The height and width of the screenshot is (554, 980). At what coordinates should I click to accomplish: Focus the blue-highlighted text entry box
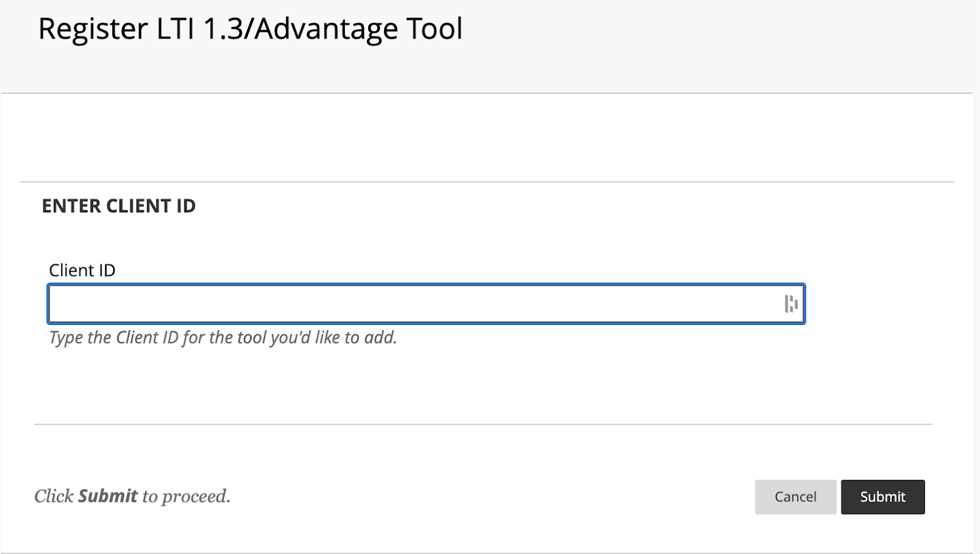[x=367, y=303]
